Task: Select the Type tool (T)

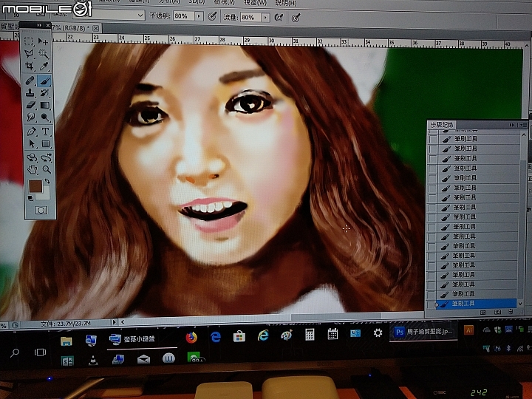Action: tap(46, 132)
